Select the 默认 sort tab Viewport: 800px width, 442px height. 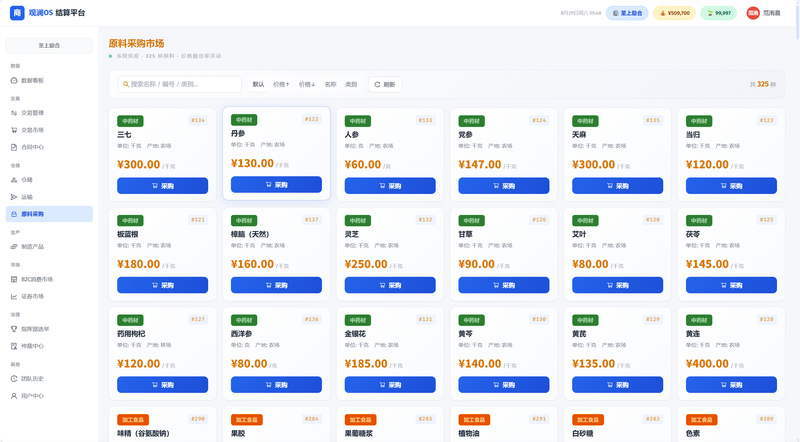click(x=259, y=84)
